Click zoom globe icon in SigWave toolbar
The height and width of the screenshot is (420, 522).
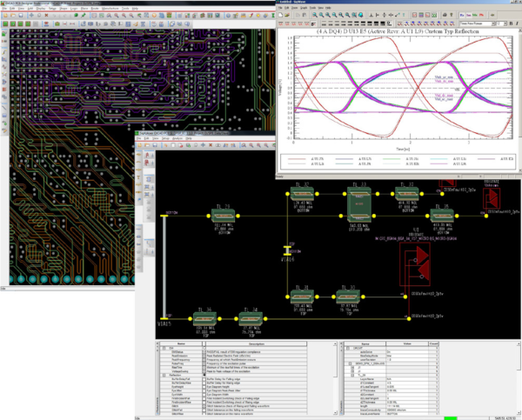coord(361,15)
